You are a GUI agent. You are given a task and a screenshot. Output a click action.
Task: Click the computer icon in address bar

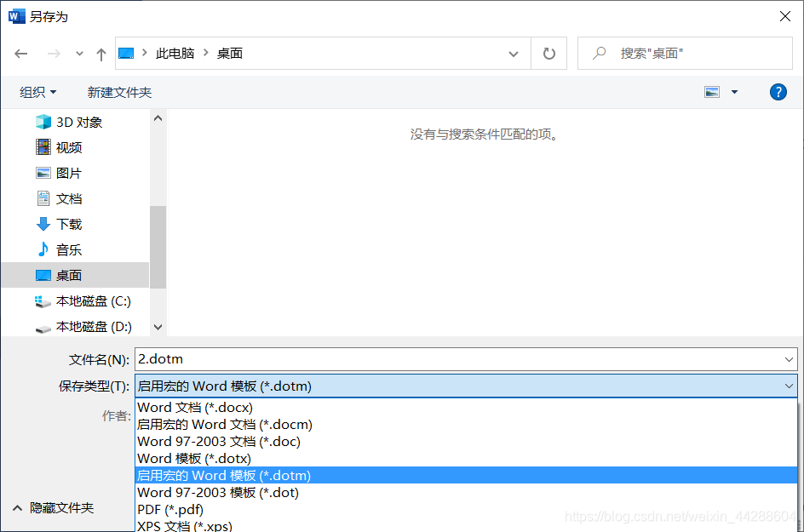click(126, 53)
